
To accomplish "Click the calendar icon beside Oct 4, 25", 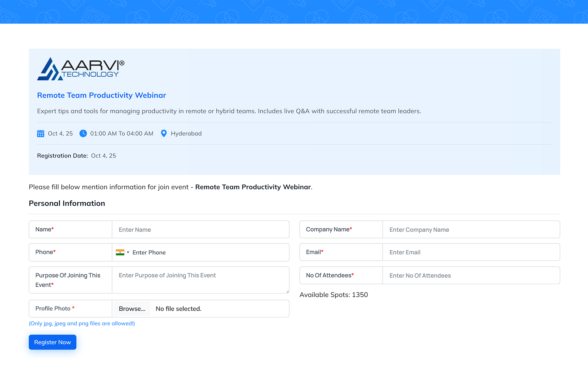I will (x=40, y=134).
